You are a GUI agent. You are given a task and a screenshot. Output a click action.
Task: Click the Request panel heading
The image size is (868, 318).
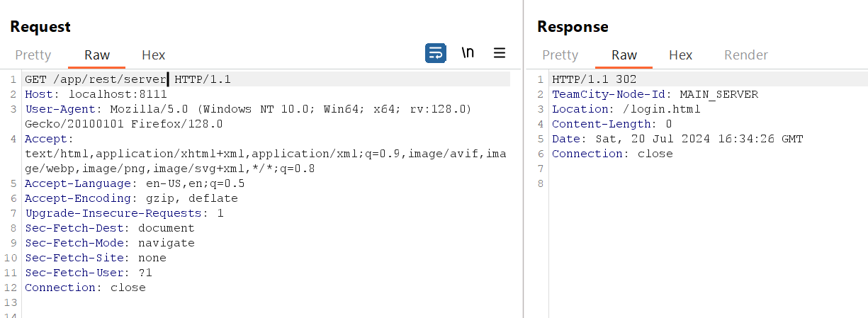[40, 27]
